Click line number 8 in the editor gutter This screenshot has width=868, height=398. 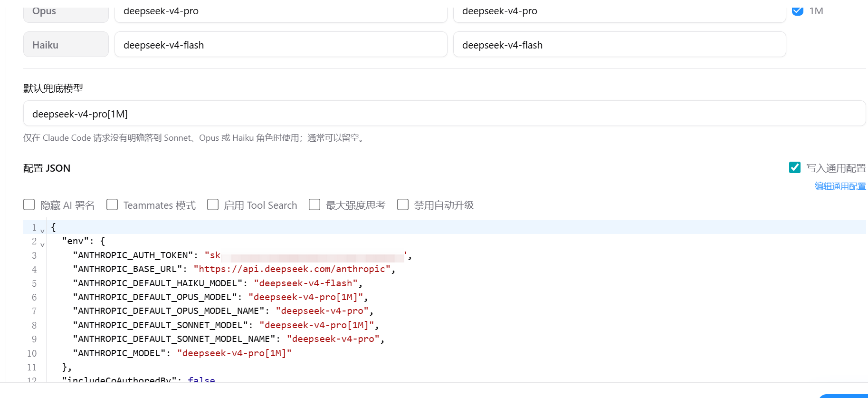point(34,325)
